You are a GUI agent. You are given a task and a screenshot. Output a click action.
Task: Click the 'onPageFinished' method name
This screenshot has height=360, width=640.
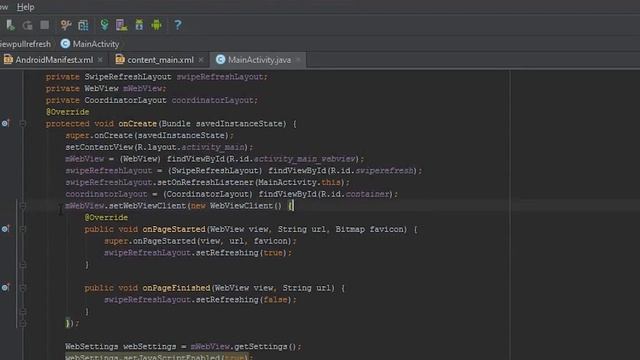point(176,288)
